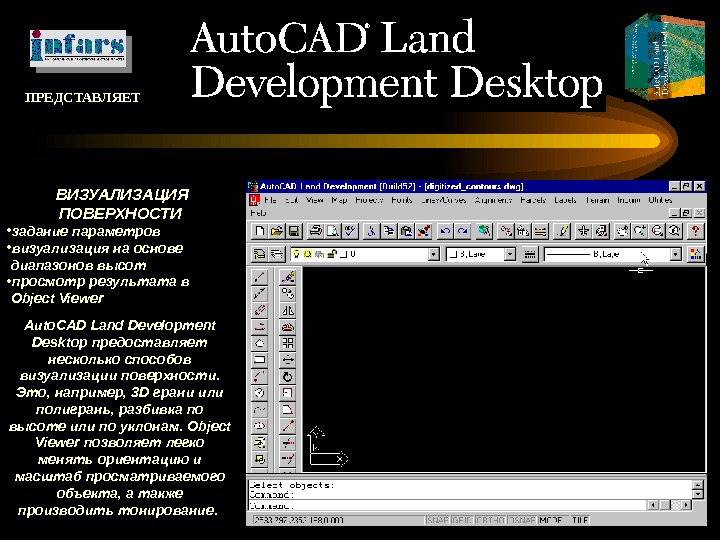The width and height of the screenshot is (720, 540).
Task: Click the Cut scissors icon
Action: click(x=371, y=231)
